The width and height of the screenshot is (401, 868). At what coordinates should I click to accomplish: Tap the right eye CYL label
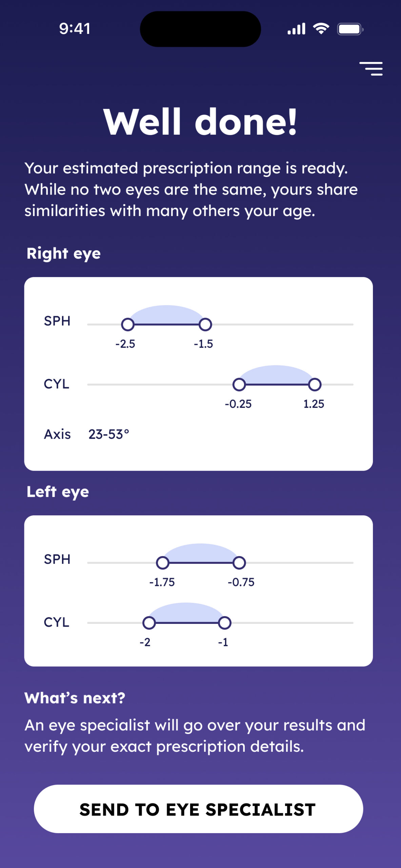point(57,384)
